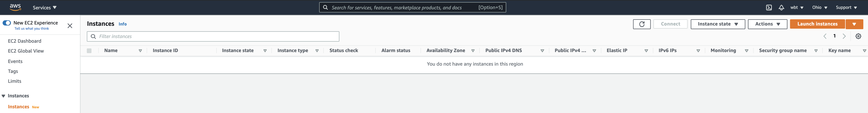
Task: Open the Actions dropdown
Action: point(767,24)
